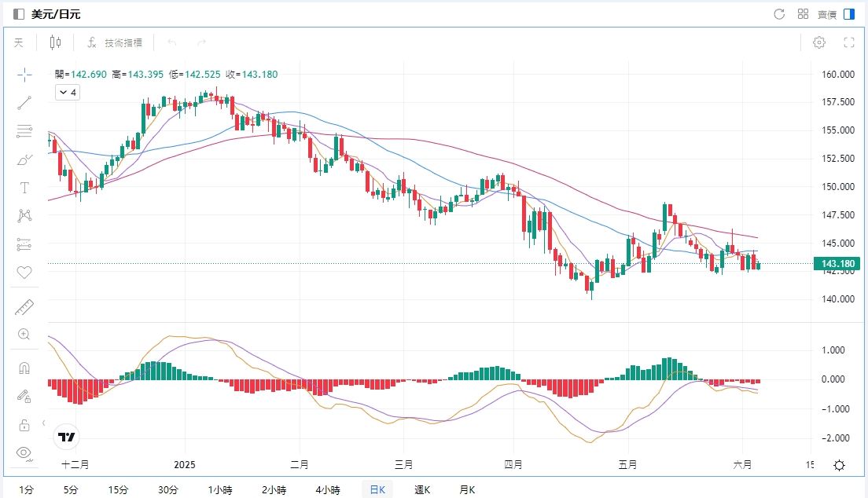Click the 143.180 current price label
Image resolution: width=868 pixels, height=498 pixels.
pyautogui.click(x=837, y=264)
